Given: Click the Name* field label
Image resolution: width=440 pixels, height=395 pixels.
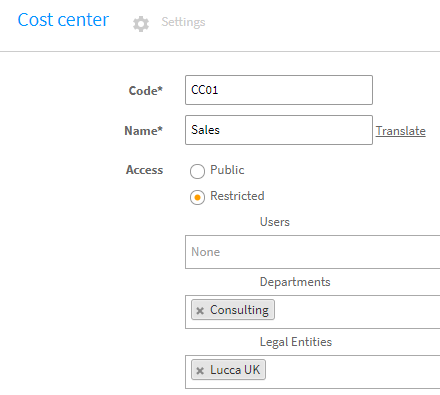Looking at the screenshot, I should (x=143, y=131).
